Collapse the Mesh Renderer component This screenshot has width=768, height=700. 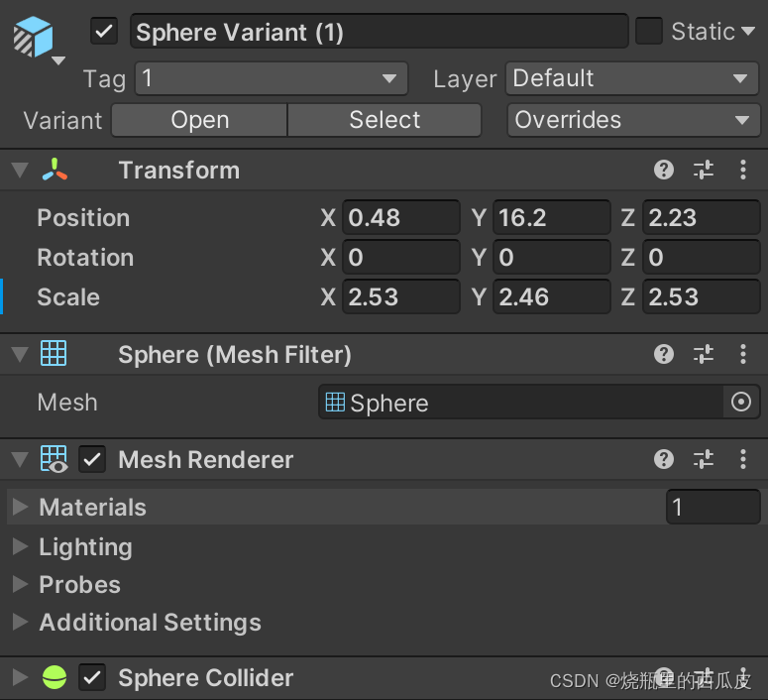pyautogui.click(x=20, y=460)
